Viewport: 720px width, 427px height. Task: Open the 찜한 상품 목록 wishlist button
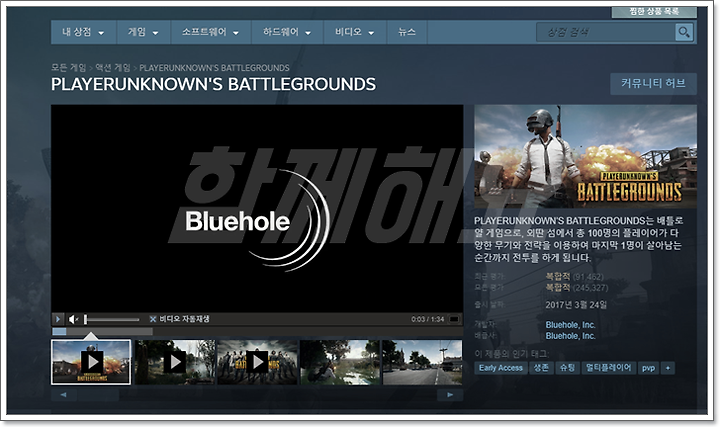coord(654,11)
